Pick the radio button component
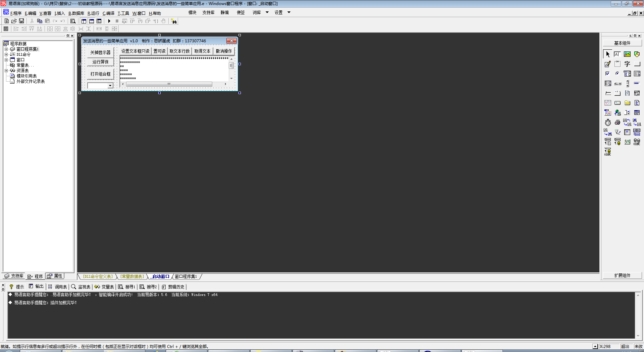644x352 pixels. tap(618, 74)
